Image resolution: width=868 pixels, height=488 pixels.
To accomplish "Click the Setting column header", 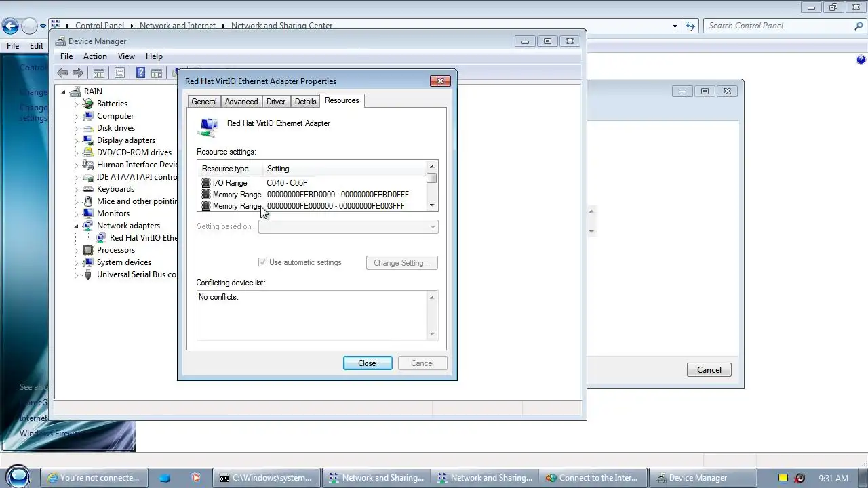I will [344, 169].
